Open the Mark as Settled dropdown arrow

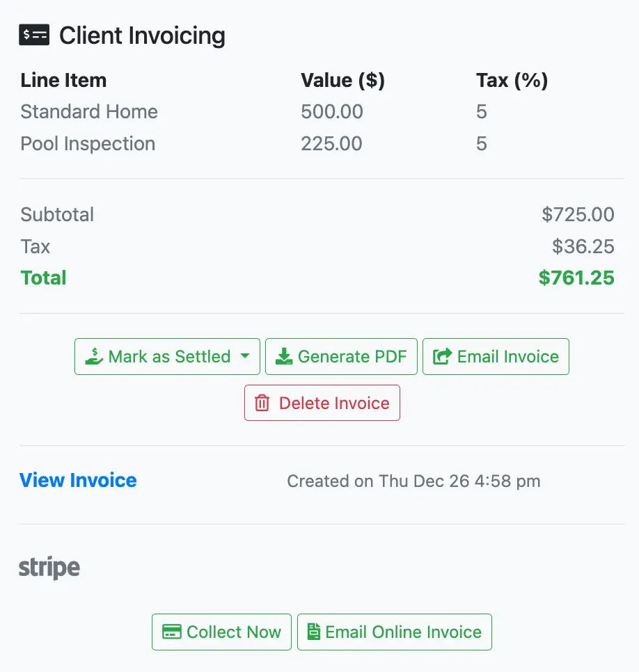[245, 356]
